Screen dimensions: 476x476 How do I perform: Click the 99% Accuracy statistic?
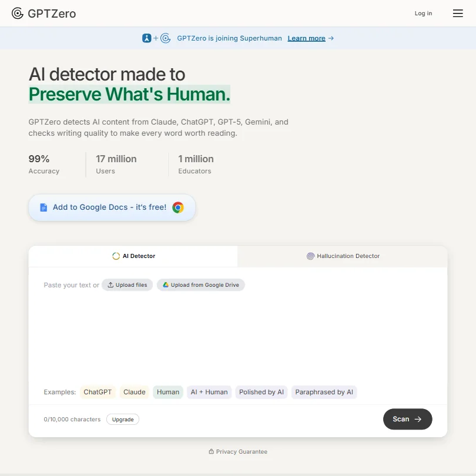pos(44,165)
